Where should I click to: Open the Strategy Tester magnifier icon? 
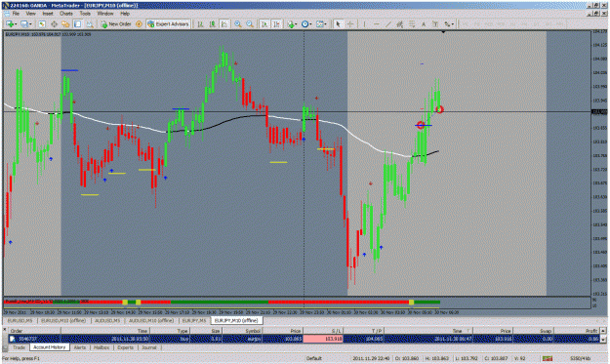(x=90, y=24)
